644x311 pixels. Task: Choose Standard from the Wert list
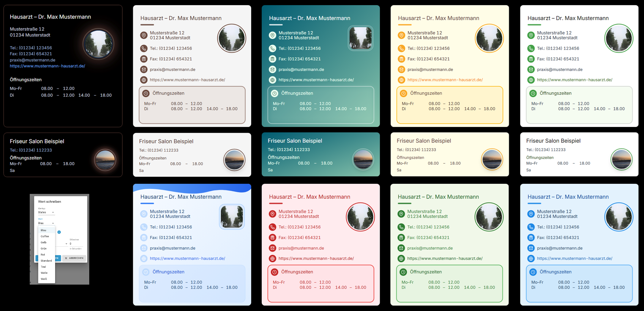click(x=47, y=261)
